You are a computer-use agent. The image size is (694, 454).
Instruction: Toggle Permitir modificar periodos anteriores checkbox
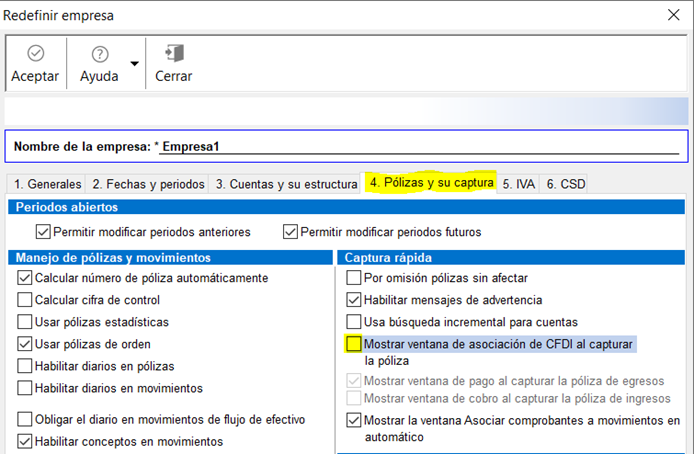pos(43,232)
